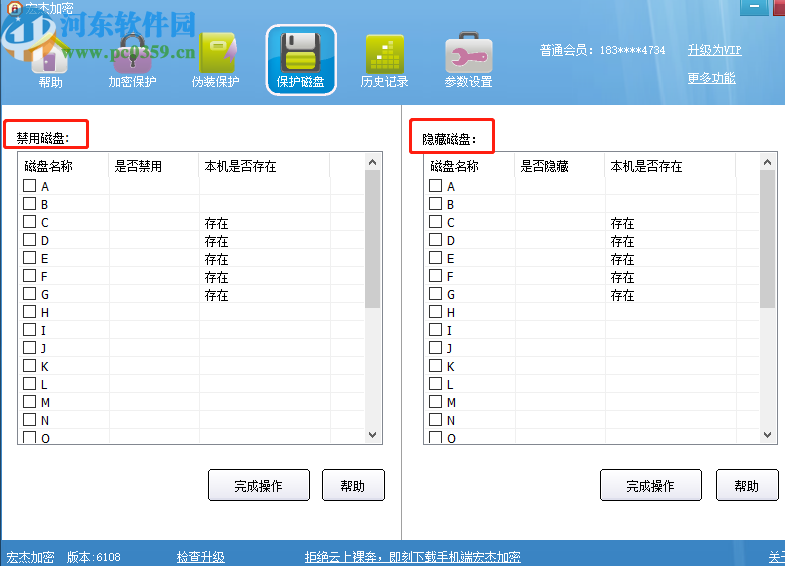Screen dimensions: 785x566
Task: Click down arrow of 禁用磁盘 list scrollbar
Action: point(372,435)
